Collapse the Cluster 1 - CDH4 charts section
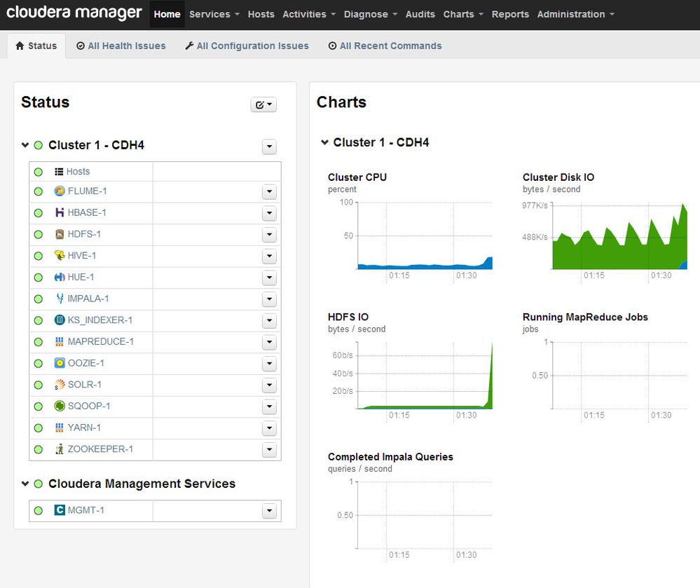700x588 pixels. 324,142
